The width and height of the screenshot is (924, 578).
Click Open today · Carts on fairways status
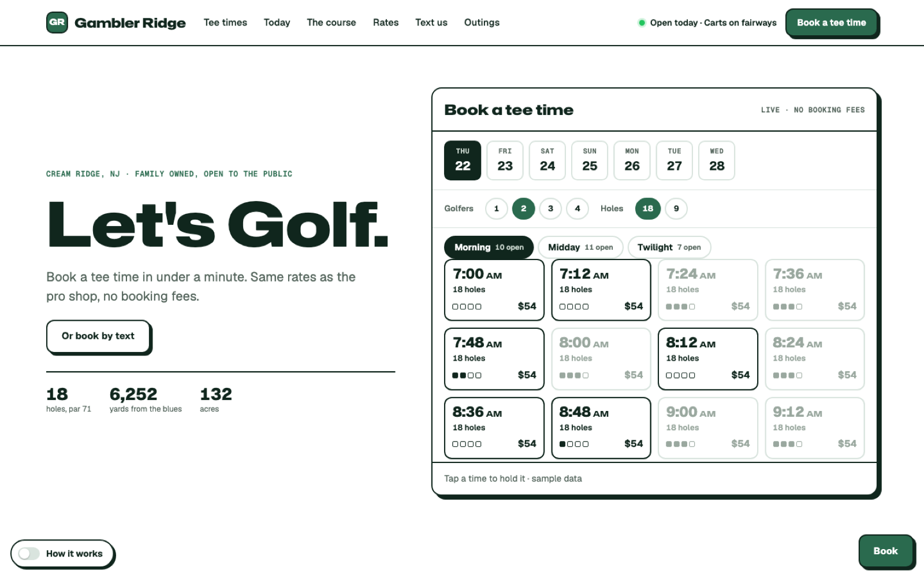coord(707,23)
